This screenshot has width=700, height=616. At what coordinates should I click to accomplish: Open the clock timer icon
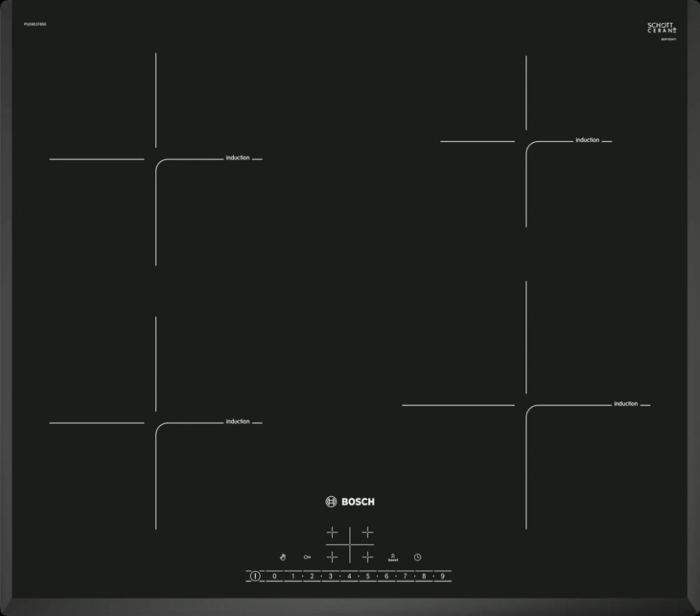click(417, 557)
